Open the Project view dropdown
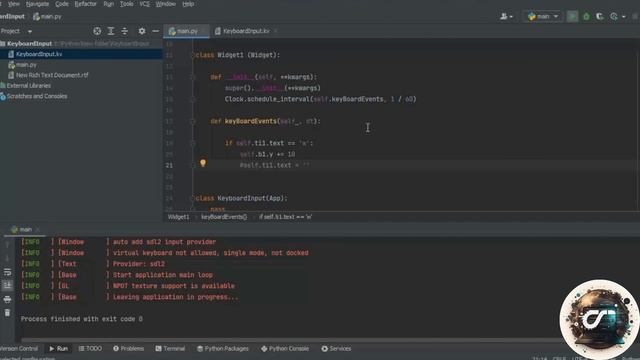 pos(29,31)
